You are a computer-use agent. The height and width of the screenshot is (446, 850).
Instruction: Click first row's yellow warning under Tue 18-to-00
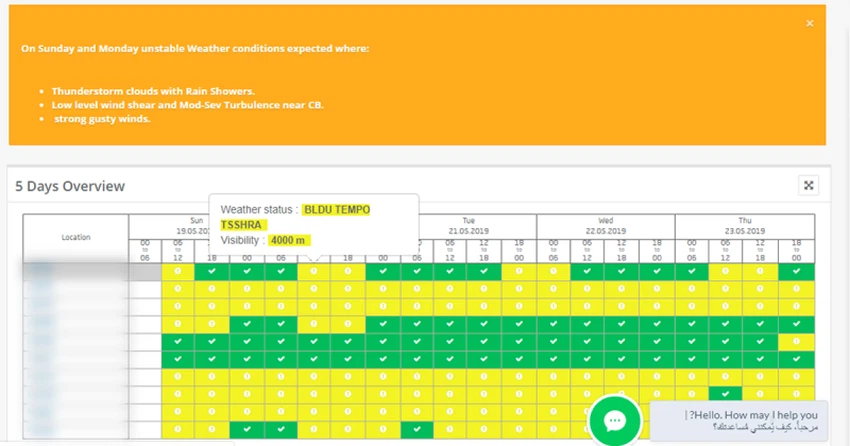(x=519, y=271)
